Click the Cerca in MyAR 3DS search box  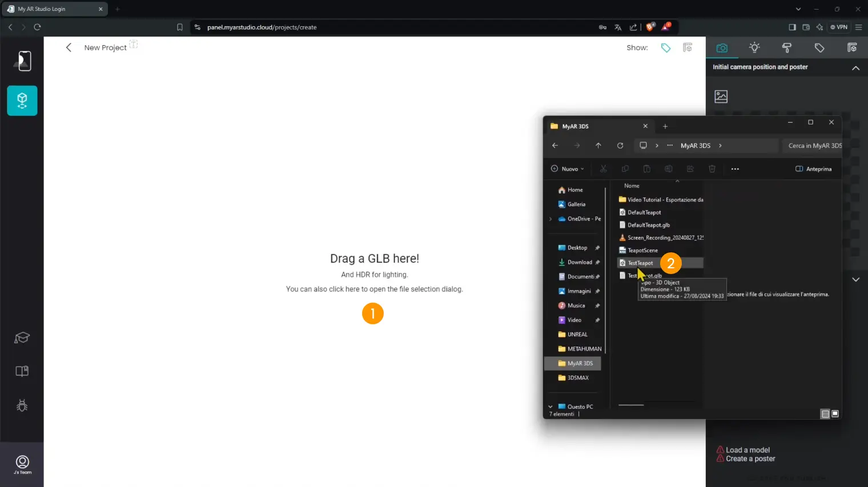[811, 146]
